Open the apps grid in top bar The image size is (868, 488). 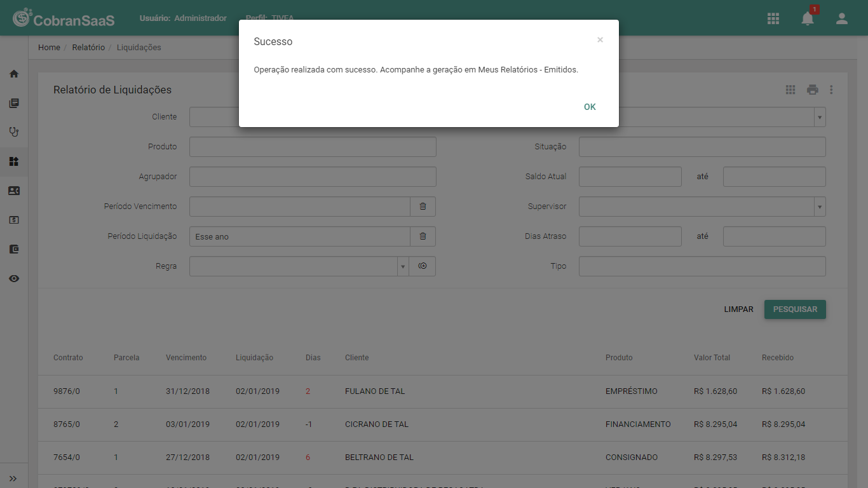point(773,18)
